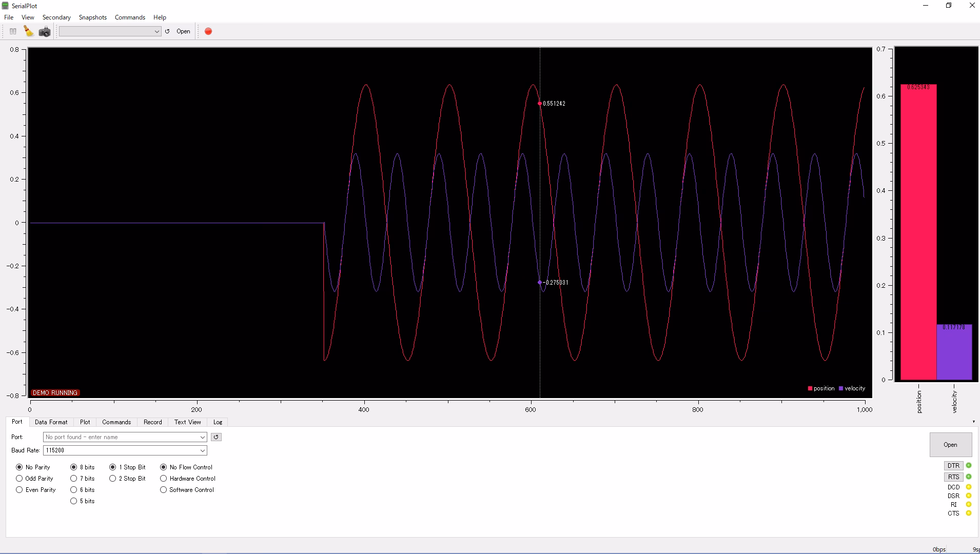The height and width of the screenshot is (554, 980).
Task: Toggle the panels layout icon on the toolbar
Action: click(x=12, y=31)
